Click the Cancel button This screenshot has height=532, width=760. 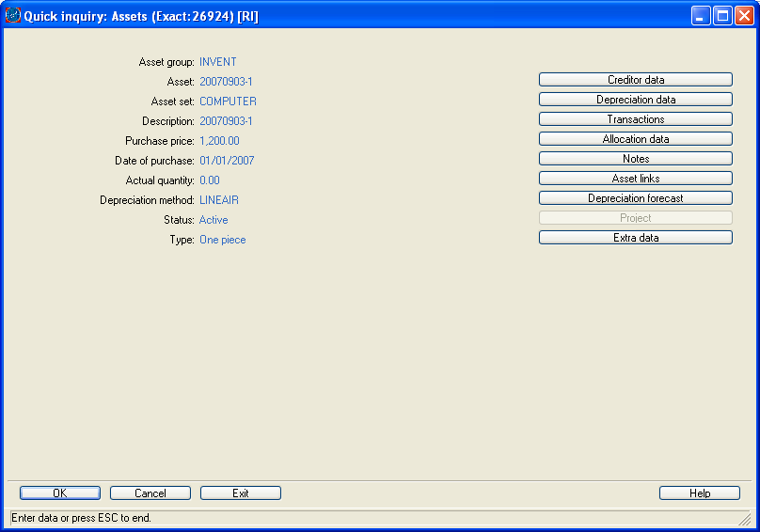[x=150, y=493]
